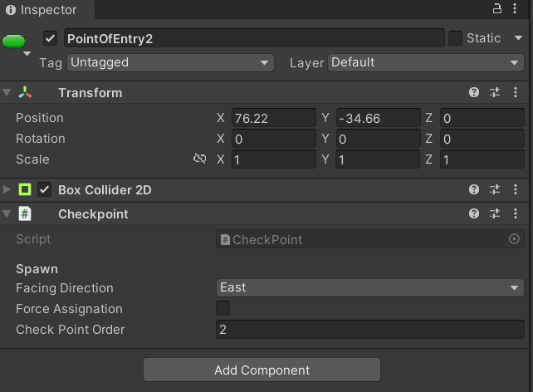
Task: Click Rotation X field
Action: (x=274, y=139)
